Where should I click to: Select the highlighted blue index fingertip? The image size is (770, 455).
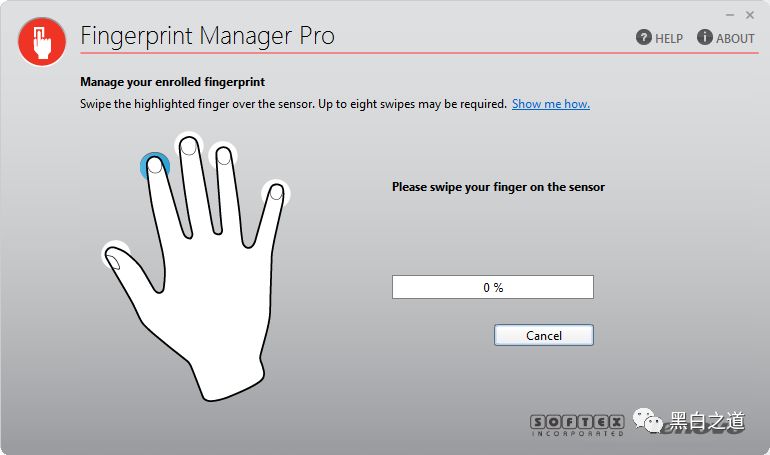[155, 166]
